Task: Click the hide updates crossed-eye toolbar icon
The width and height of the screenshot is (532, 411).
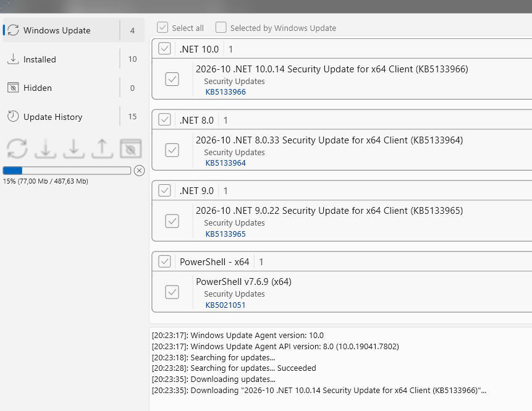Action: pyautogui.click(x=130, y=149)
